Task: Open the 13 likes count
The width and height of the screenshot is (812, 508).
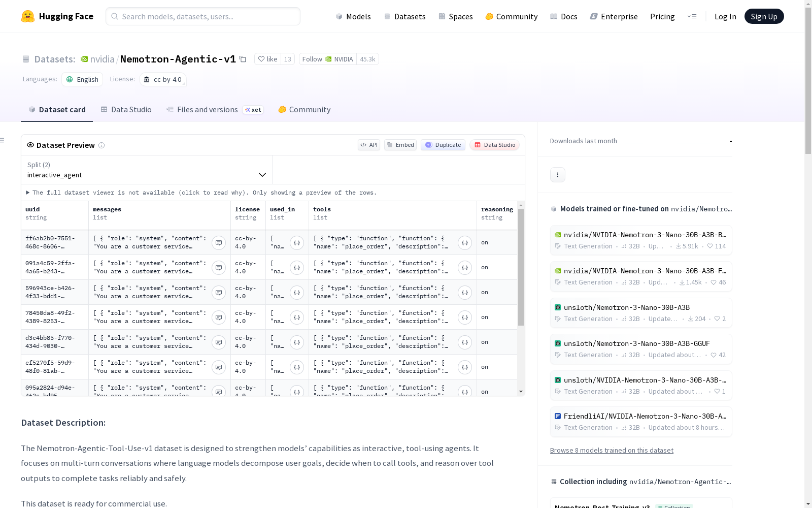Action: (288, 59)
